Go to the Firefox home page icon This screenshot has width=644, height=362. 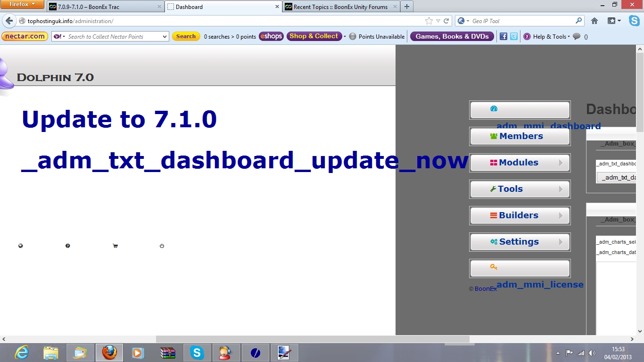[594, 21]
